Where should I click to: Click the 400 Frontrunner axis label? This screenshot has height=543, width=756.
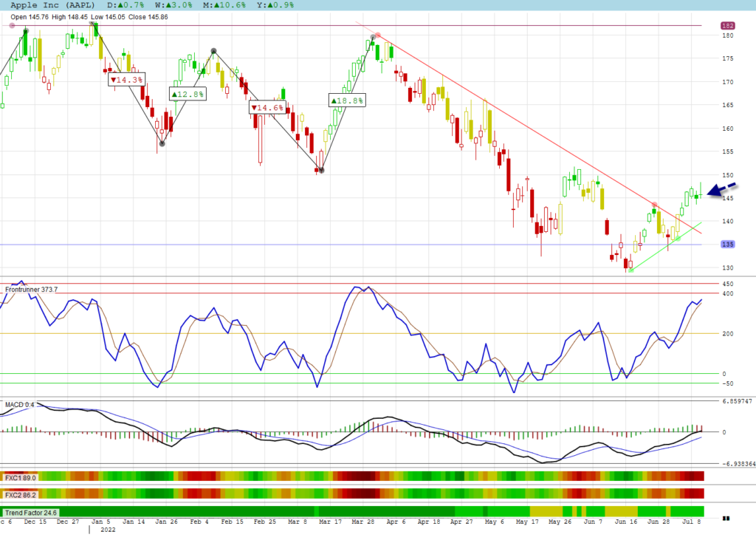point(727,293)
